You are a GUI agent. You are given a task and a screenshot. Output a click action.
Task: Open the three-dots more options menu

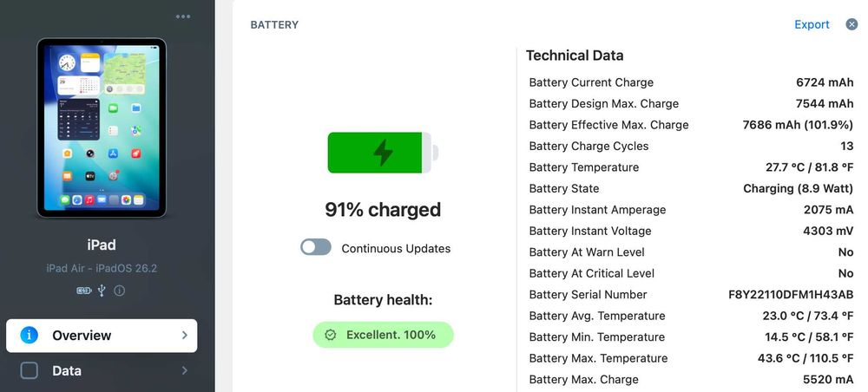(x=183, y=16)
